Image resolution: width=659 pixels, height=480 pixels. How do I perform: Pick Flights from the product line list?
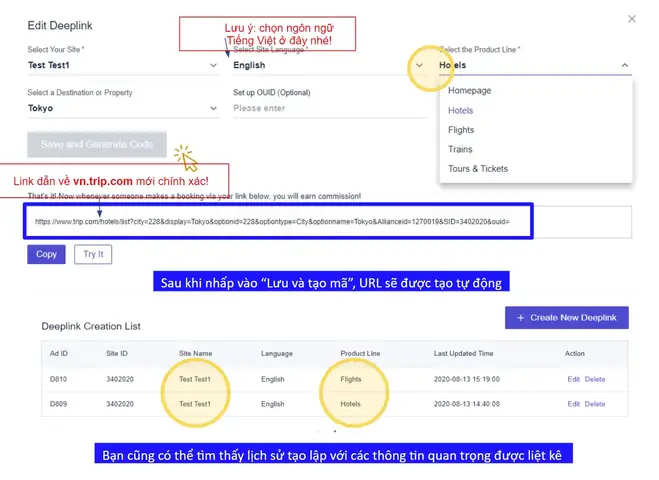[x=461, y=130]
